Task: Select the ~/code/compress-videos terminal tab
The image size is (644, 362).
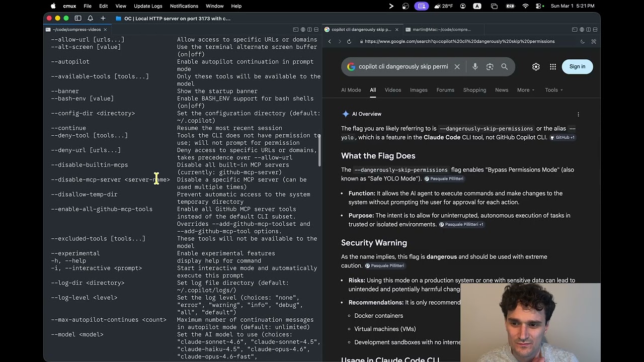Action: 76,30
